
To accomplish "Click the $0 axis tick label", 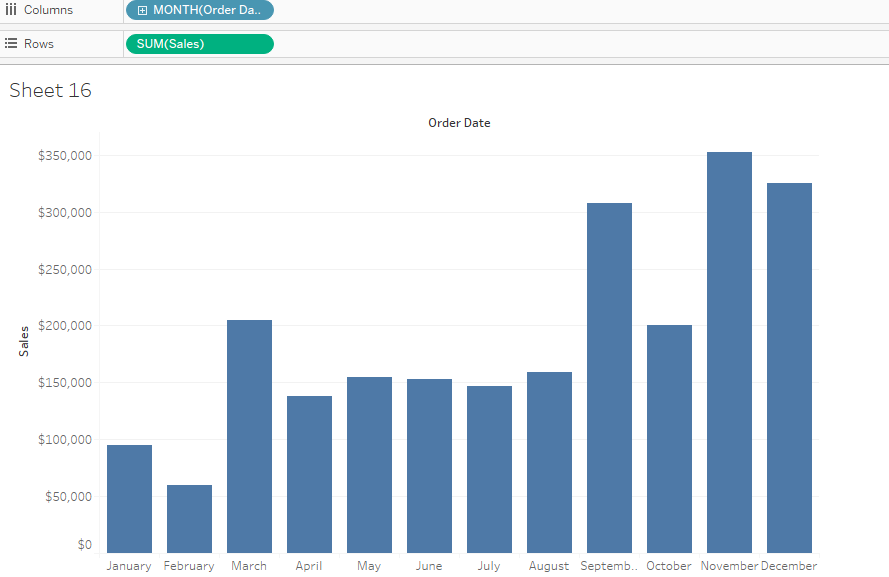I will click(84, 545).
